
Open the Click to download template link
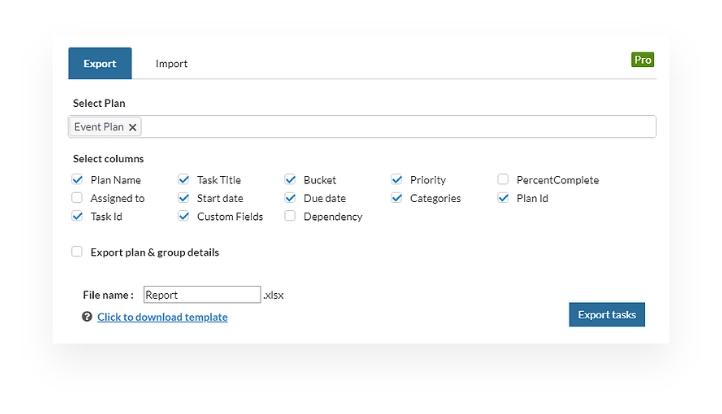[162, 317]
